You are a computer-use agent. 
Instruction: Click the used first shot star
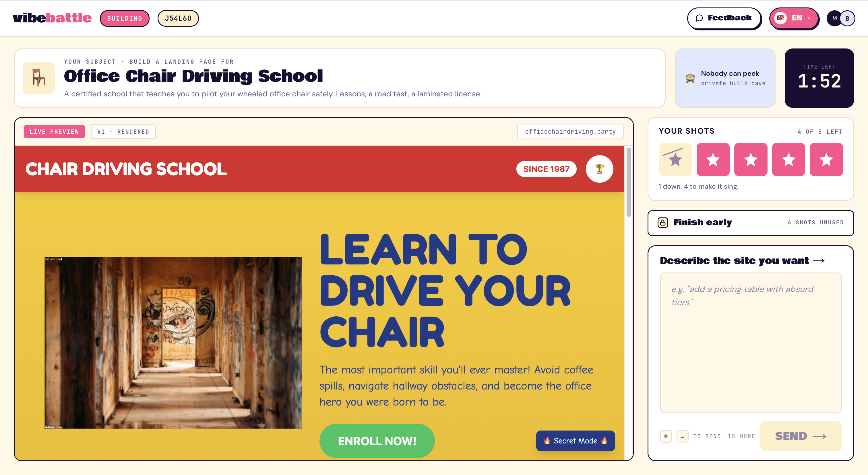(675, 159)
